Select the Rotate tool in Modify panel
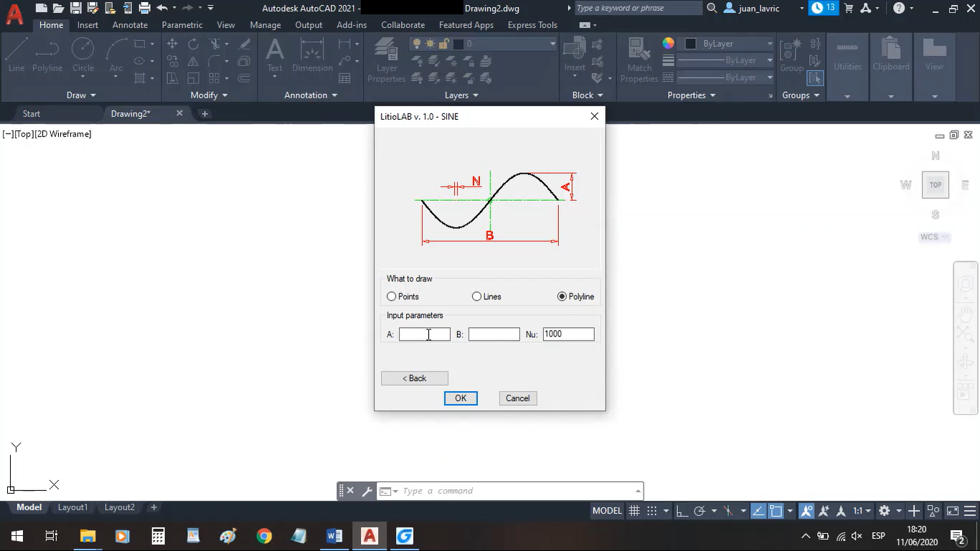Viewport: 980px width, 551px height. click(194, 44)
